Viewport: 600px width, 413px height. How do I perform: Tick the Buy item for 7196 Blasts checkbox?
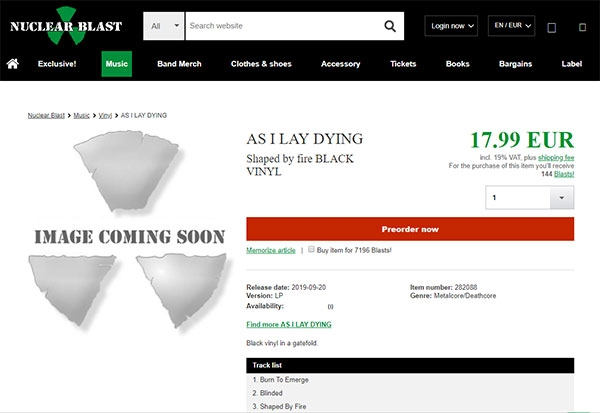coord(310,250)
